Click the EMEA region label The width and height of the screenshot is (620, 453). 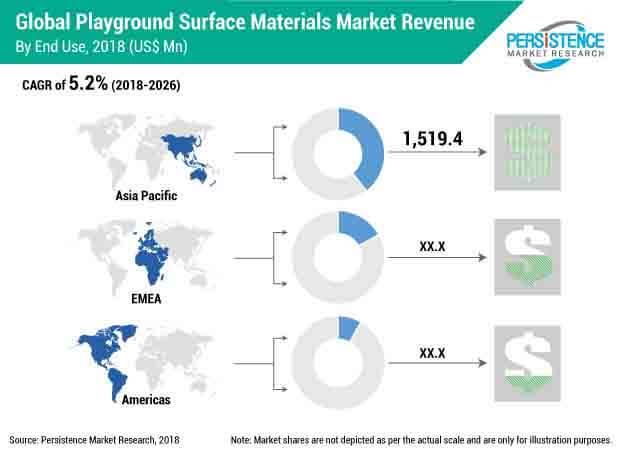[x=148, y=296]
